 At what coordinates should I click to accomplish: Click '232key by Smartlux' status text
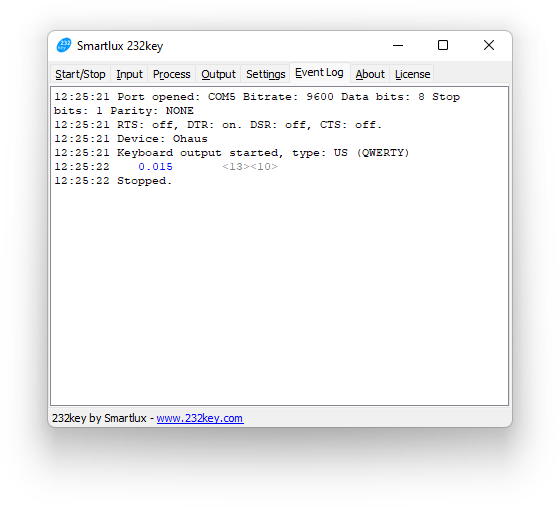pos(99,418)
